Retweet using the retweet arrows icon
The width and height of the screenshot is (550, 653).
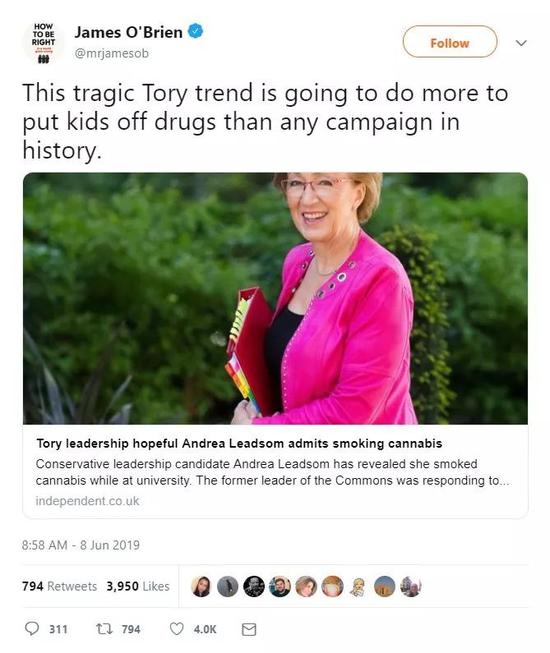click(104, 628)
